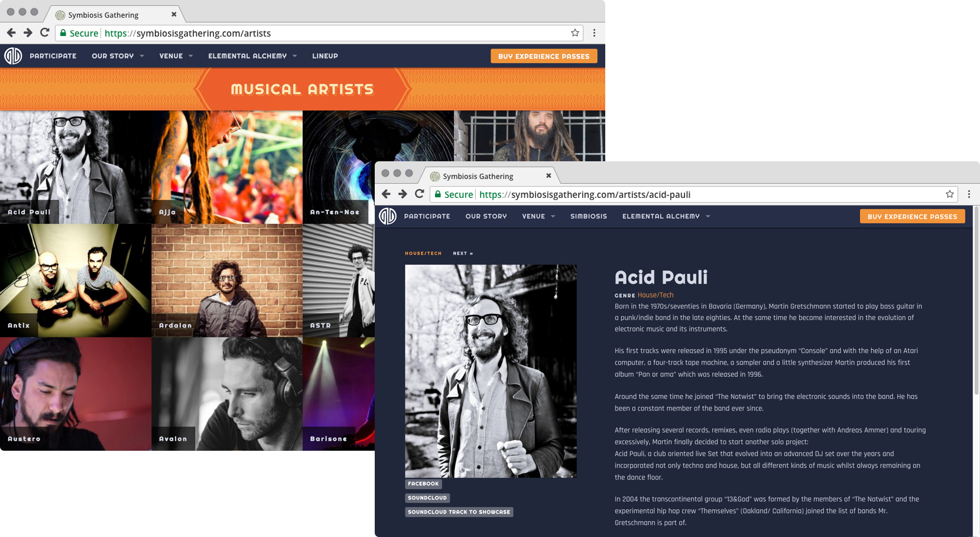
Task: Reload the Acid Pauli page
Action: (419, 194)
